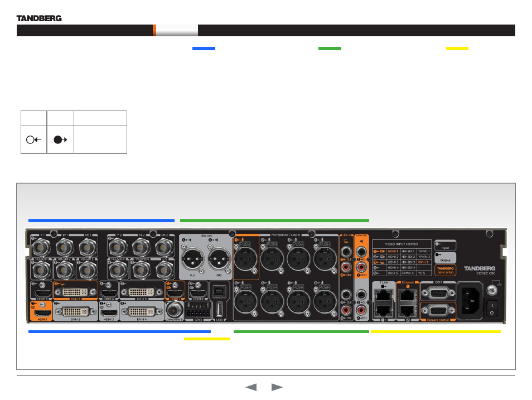The height and width of the screenshot is (400, 532).
Task: Click the Y/Comp 5 BNC connector
Action: pos(141,270)
